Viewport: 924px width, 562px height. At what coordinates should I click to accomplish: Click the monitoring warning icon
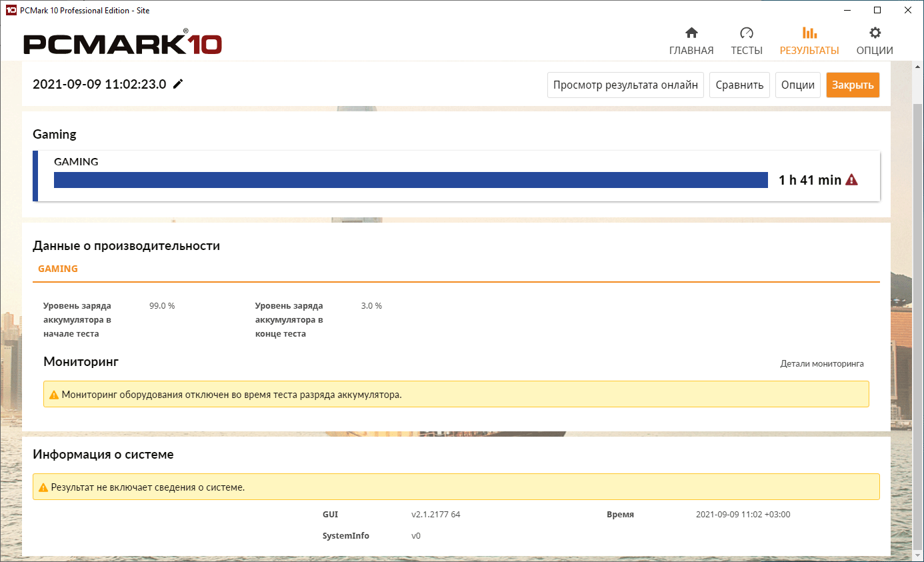(54, 395)
